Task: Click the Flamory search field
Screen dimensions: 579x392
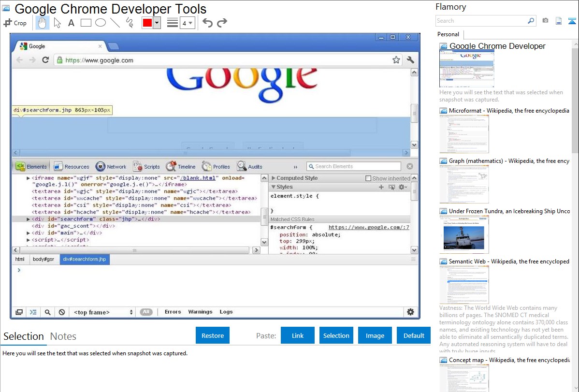Action: pyautogui.click(x=481, y=21)
